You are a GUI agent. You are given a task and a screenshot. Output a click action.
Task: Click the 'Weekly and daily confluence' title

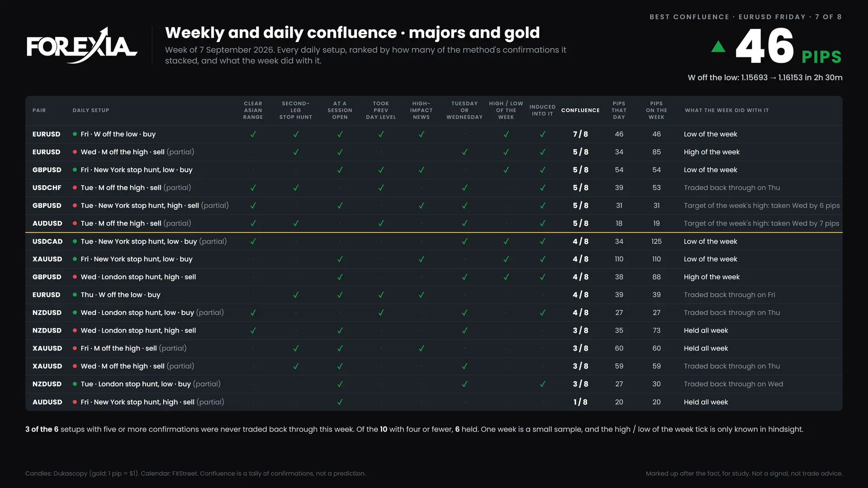[x=352, y=33]
